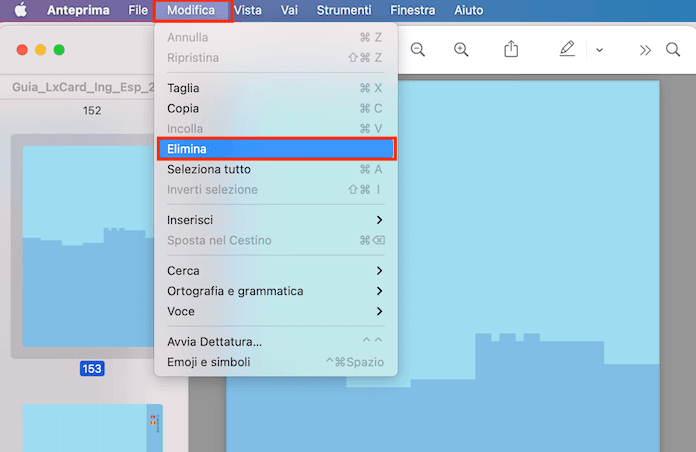
Task: Expand the markup options chevron
Action: [599, 50]
